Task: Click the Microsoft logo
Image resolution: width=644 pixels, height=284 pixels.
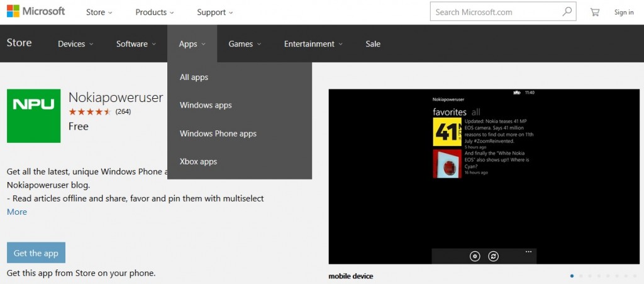Action: click(x=36, y=11)
